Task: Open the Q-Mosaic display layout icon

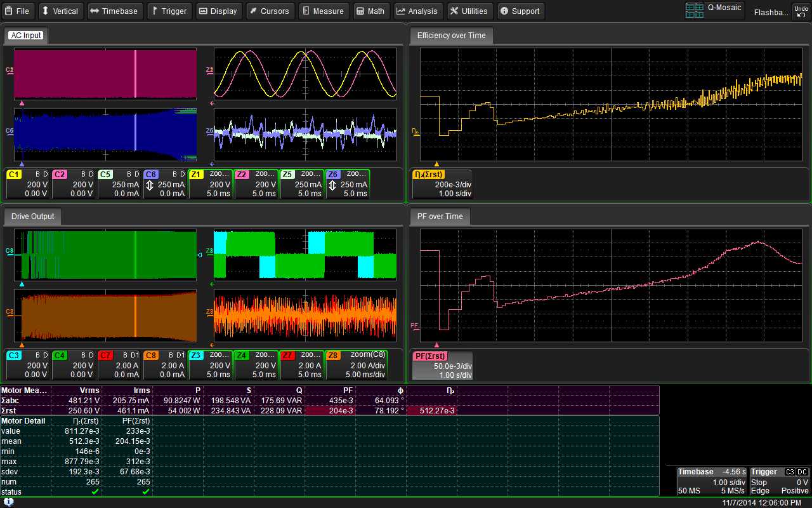Action: click(x=694, y=10)
